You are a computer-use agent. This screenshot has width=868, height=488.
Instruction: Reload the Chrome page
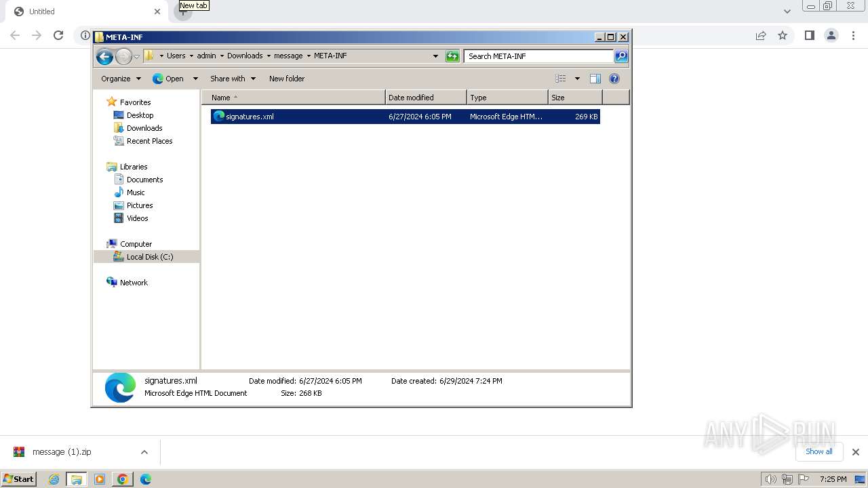pos(58,35)
